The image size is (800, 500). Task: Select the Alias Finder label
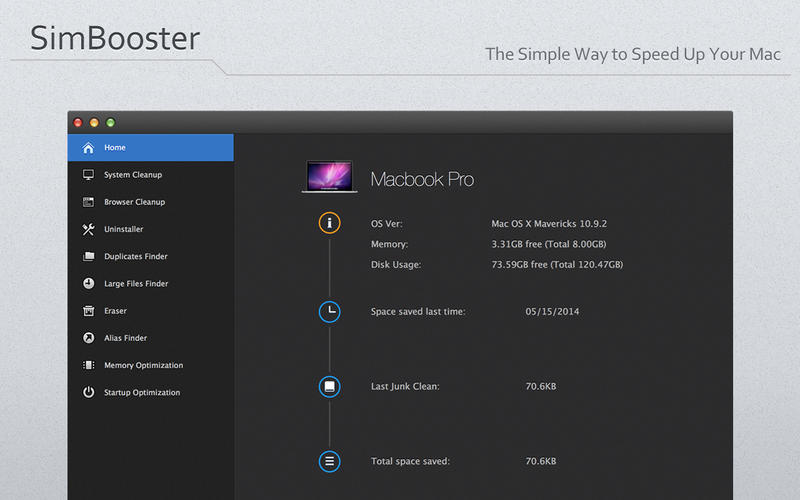(126, 338)
